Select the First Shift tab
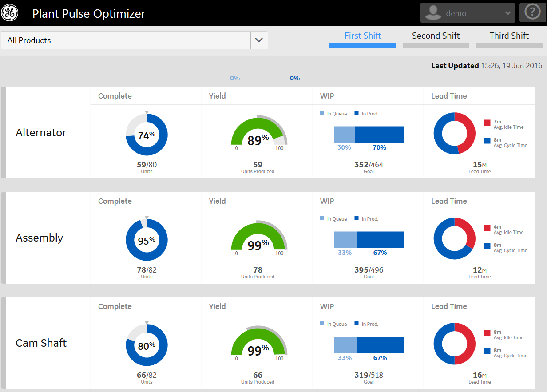This screenshot has width=547, height=392. [x=362, y=36]
